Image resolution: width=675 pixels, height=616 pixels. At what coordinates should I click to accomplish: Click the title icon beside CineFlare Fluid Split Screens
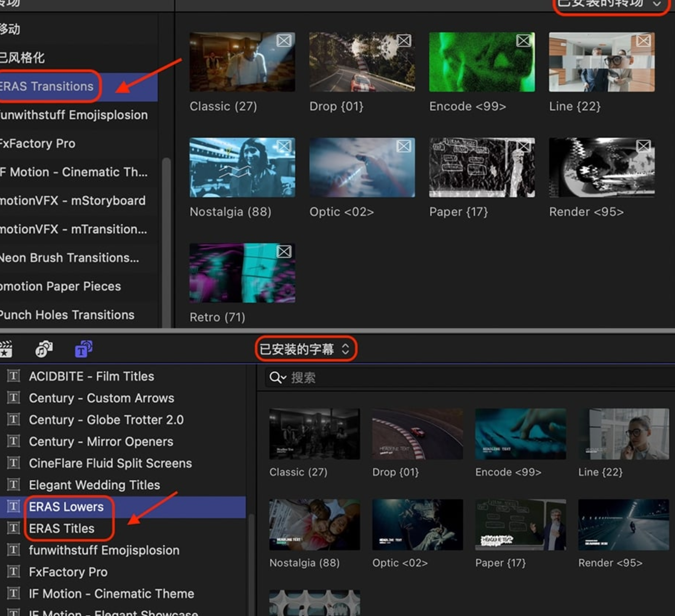tap(13, 463)
